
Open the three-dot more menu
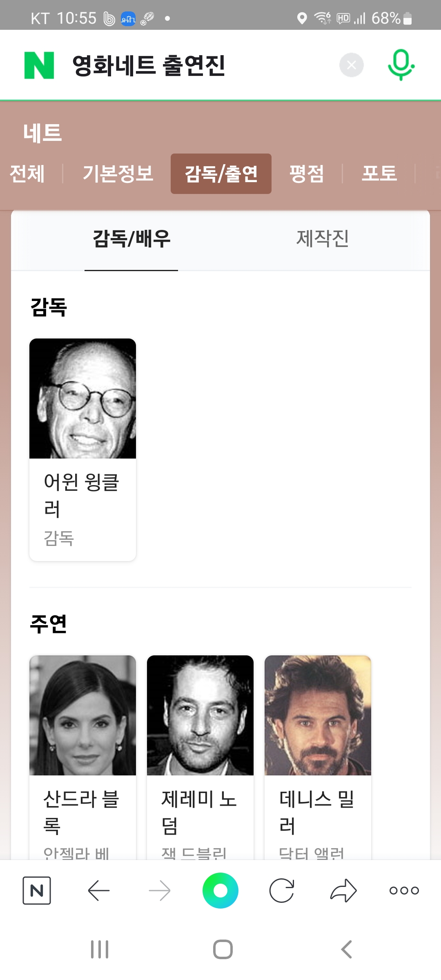pos(404,890)
